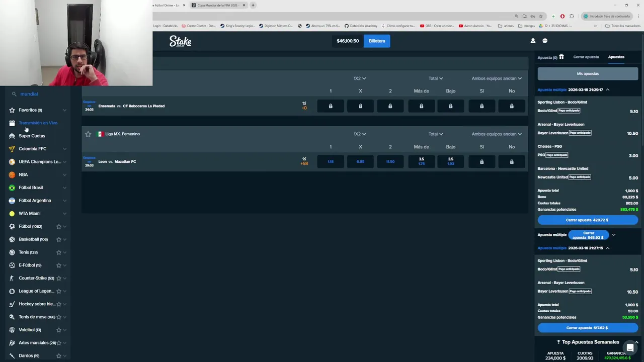Click Cerrar apuesta 617.62 $ button

pos(588,328)
